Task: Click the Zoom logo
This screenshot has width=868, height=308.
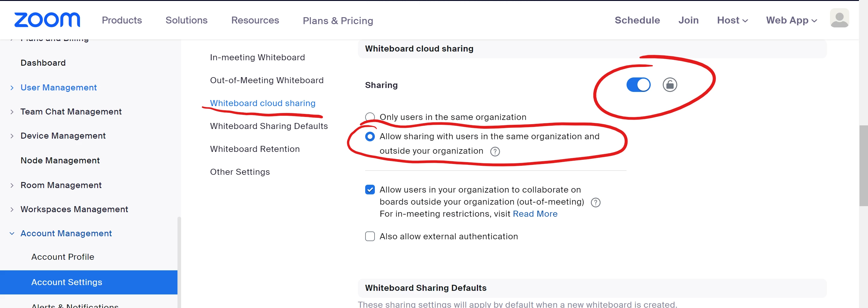Action: pyautogui.click(x=47, y=20)
